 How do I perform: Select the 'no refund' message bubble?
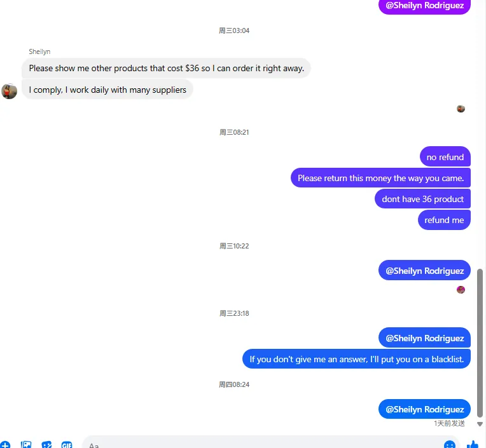click(x=445, y=157)
